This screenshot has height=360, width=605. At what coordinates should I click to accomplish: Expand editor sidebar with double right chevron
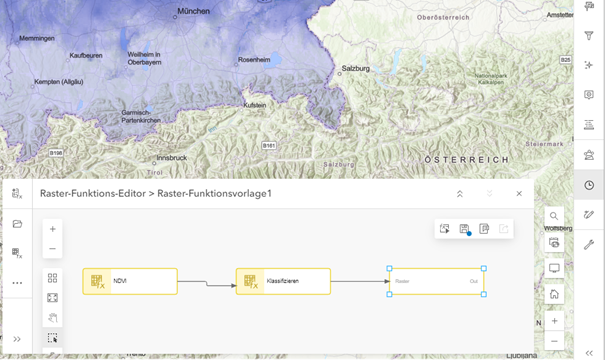click(x=17, y=339)
